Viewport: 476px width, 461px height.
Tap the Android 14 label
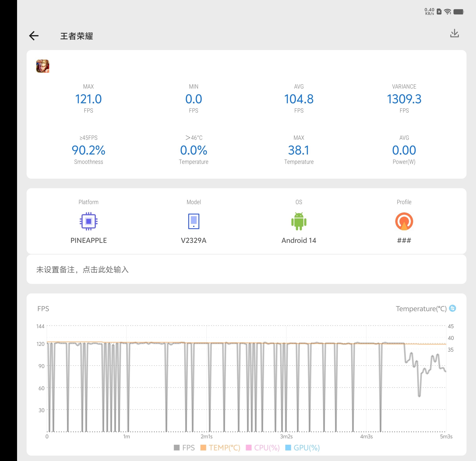click(299, 240)
